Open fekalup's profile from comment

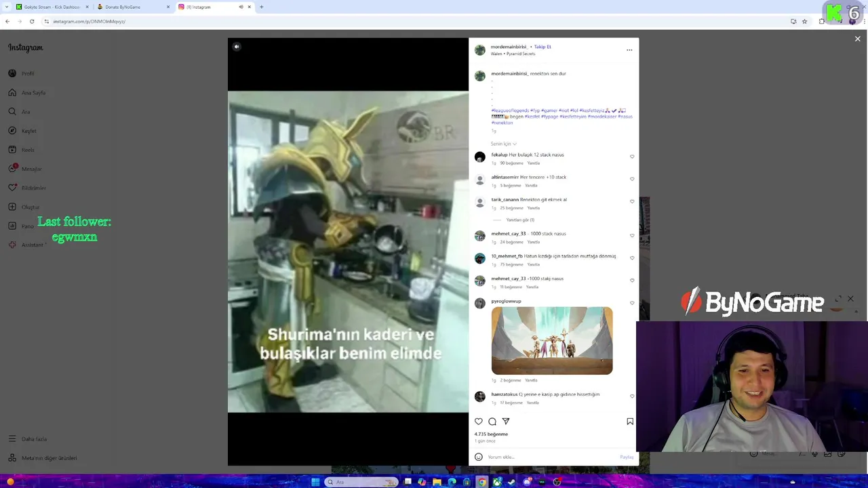click(x=499, y=155)
